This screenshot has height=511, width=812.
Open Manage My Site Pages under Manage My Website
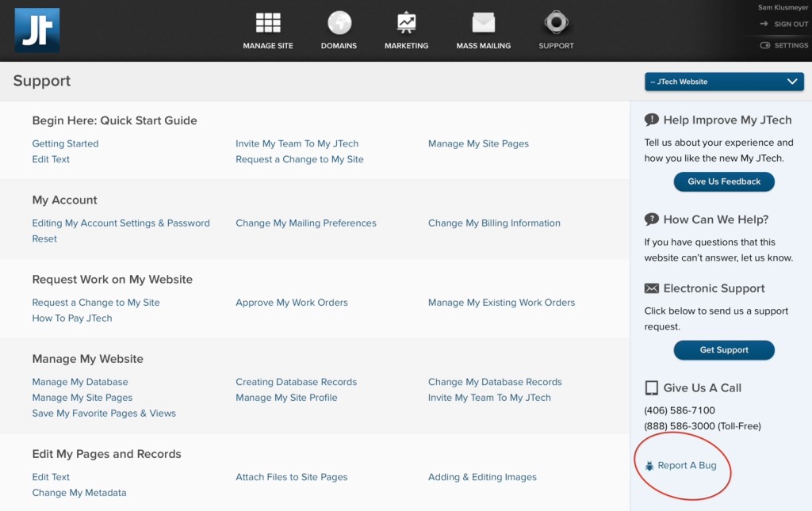tap(82, 398)
